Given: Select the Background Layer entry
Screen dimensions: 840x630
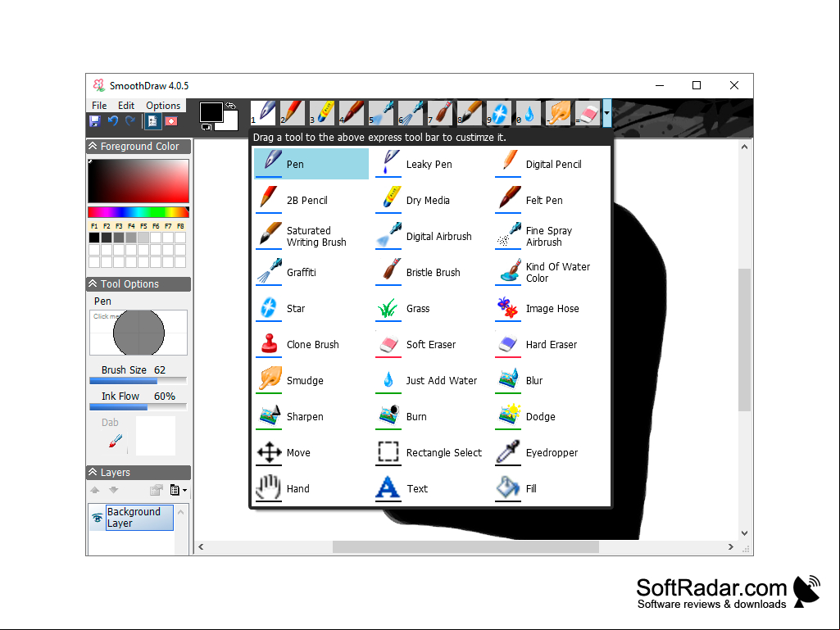Looking at the screenshot, I should [139, 518].
